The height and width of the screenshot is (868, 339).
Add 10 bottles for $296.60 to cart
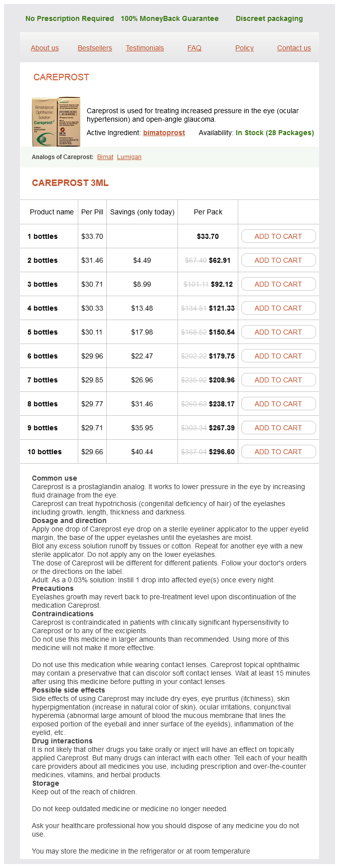[x=278, y=452]
